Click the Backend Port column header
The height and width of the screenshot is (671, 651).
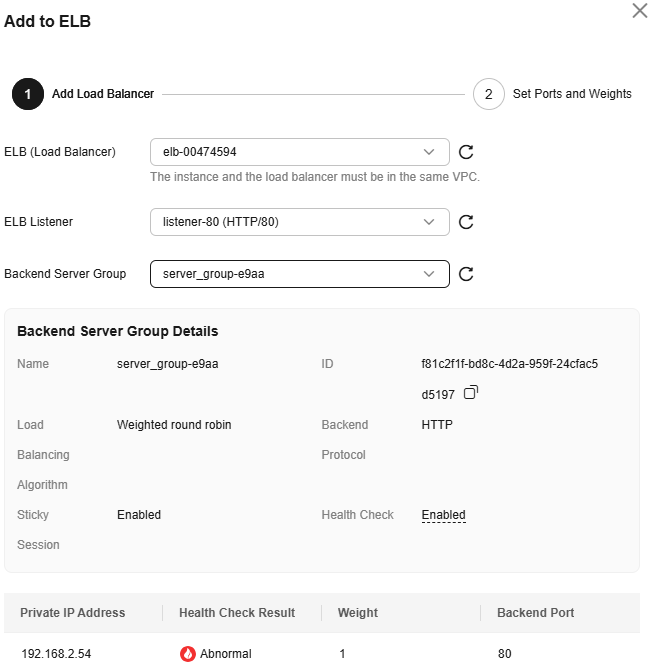tap(535, 612)
